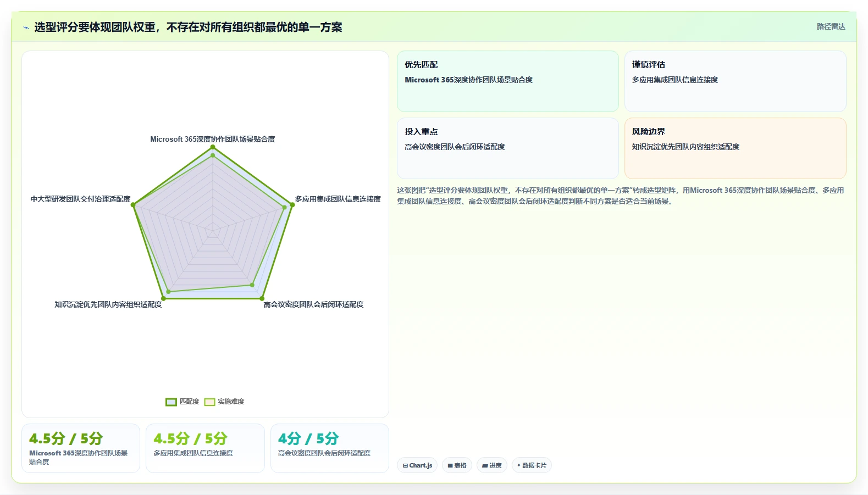Click the 数据卡片 tag chip
Screen dimensions: 868x495
[532, 465]
